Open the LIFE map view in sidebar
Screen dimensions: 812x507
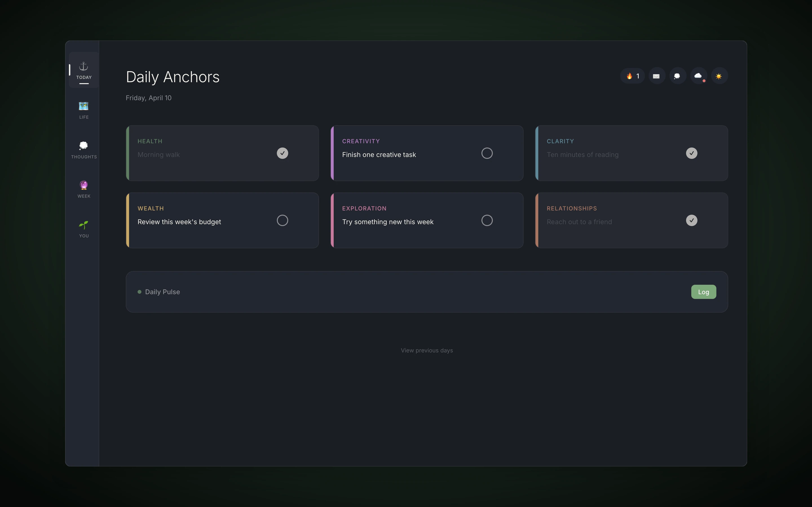coord(83,110)
